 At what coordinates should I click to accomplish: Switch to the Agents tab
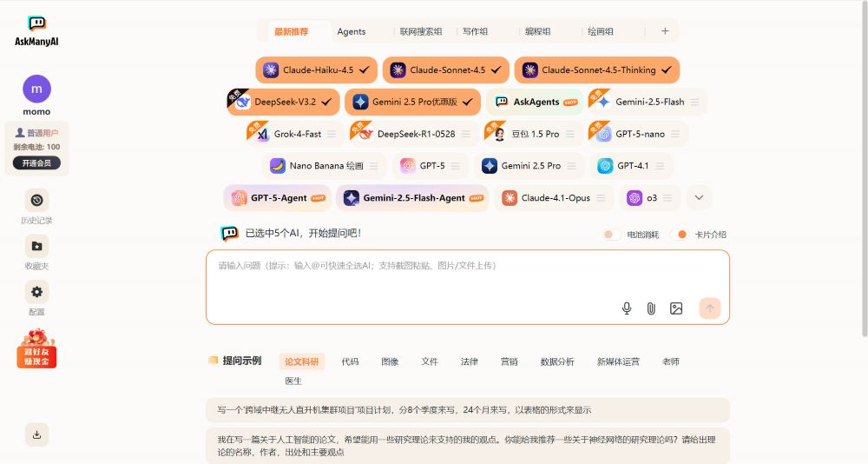click(x=352, y=31)
